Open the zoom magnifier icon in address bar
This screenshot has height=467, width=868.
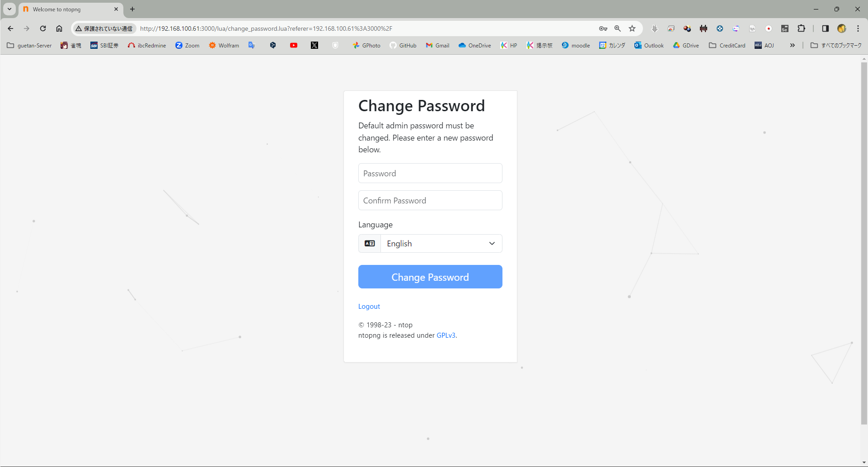[x=618, y=28]
